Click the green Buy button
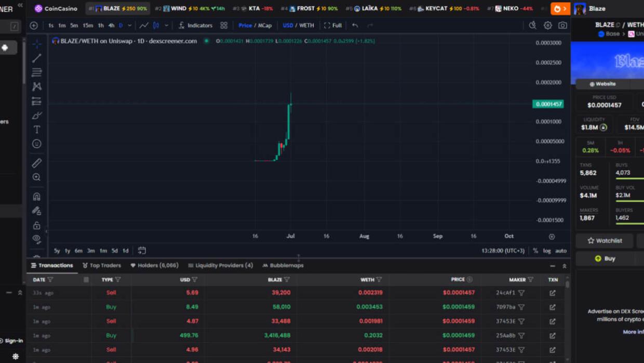 (x=605, y=258)
